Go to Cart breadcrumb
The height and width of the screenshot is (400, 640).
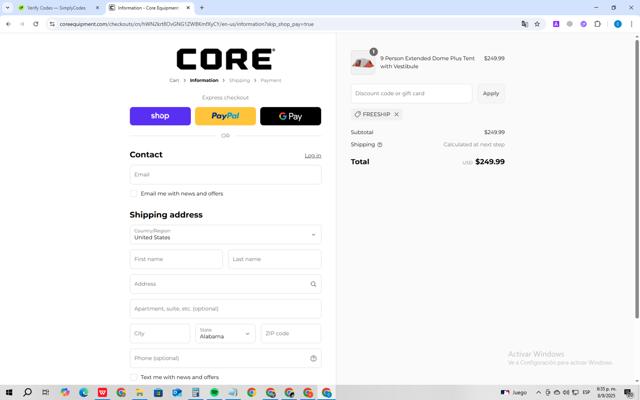[x=174, y=80]
